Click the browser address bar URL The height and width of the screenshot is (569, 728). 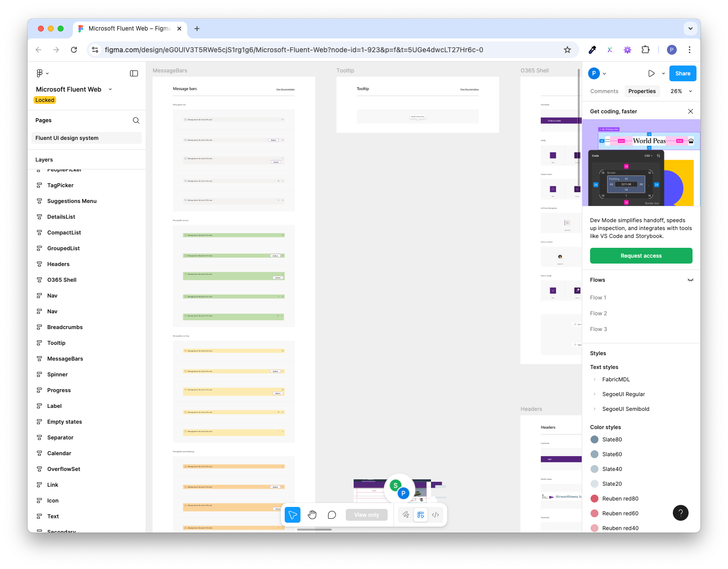click(x=294, y=50)
